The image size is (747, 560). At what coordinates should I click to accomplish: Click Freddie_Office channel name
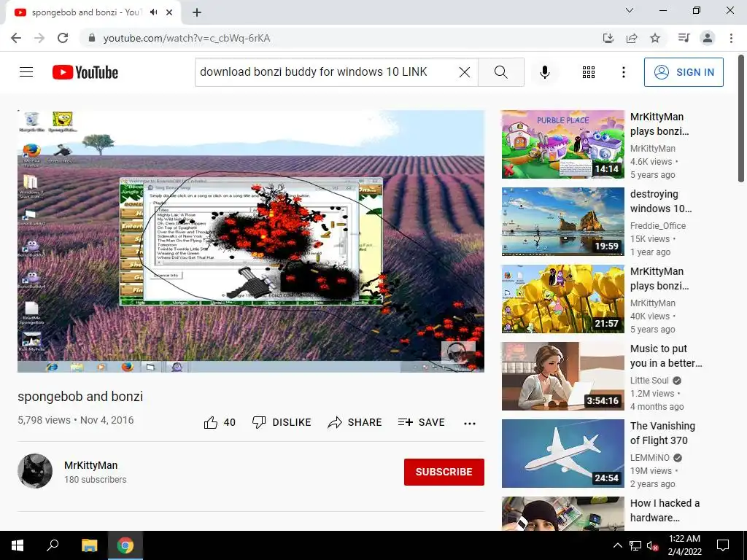(x=658, y=226)
